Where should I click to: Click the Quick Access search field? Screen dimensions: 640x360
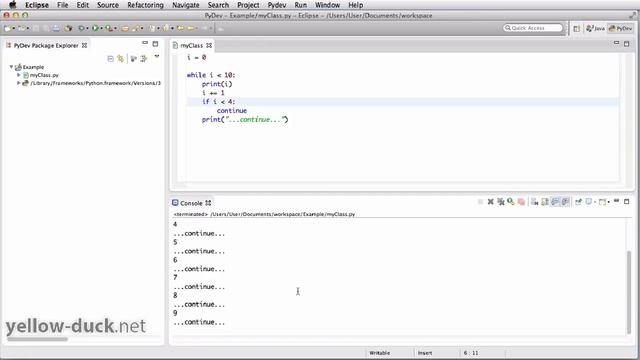coord(533,28)
